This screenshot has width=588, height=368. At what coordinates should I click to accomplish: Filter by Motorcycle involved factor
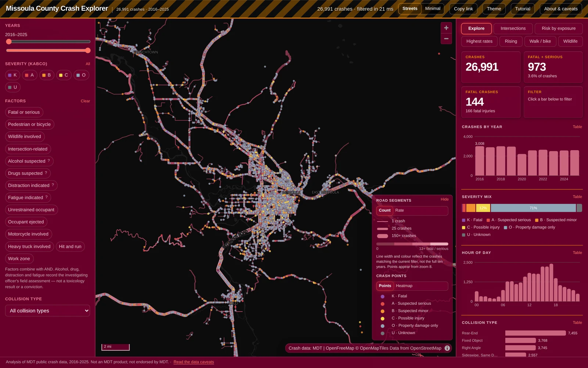point(28,234)
